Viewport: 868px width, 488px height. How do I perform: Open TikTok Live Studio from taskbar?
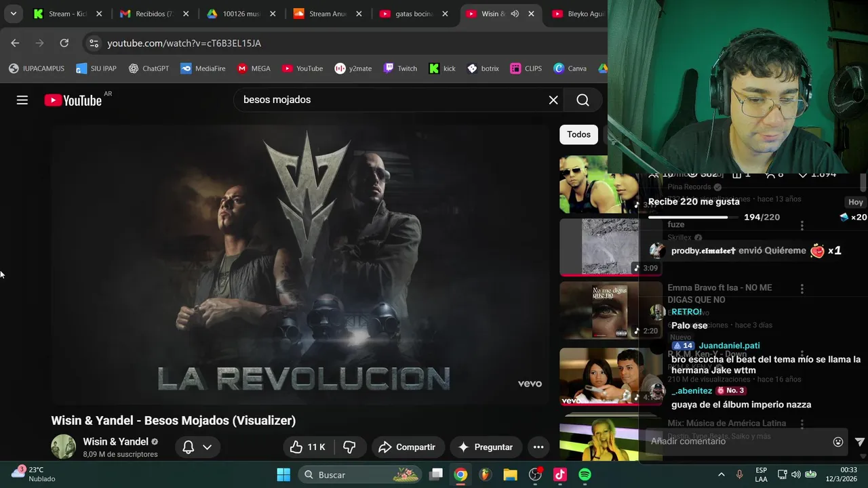(560, 474)
